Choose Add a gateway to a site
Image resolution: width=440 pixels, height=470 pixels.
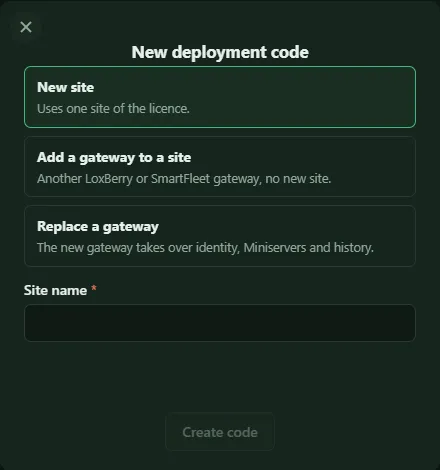click(220, 167)
